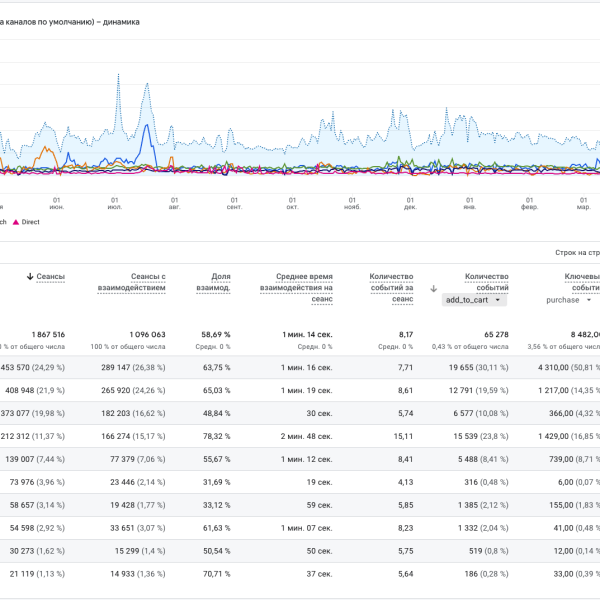Click the Сеансы column header text
Screen dimensions: 600x600
[x=51, y=276]
